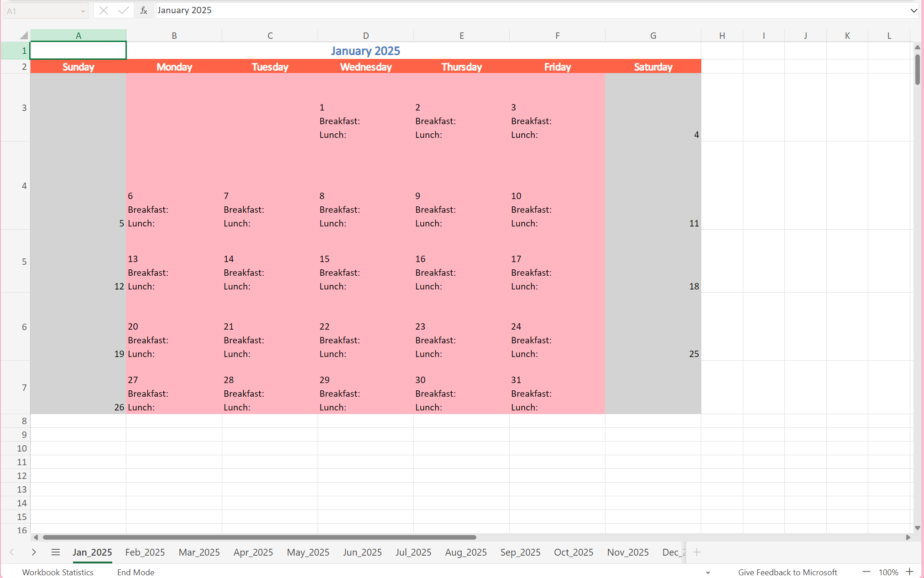
Task: Switch to the Jul_2025 sheet tab
Action: click(413, 552)
